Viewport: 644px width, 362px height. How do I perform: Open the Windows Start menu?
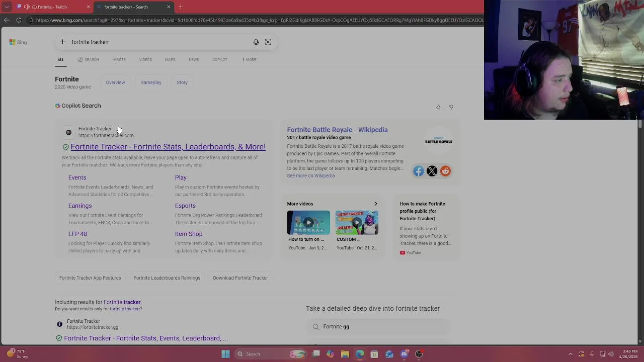tap(225, 354)
